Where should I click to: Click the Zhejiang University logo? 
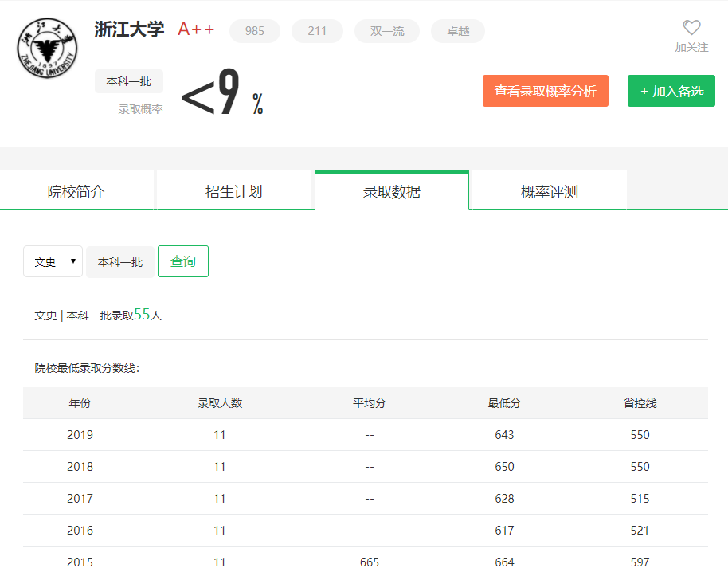click(47, 49)
